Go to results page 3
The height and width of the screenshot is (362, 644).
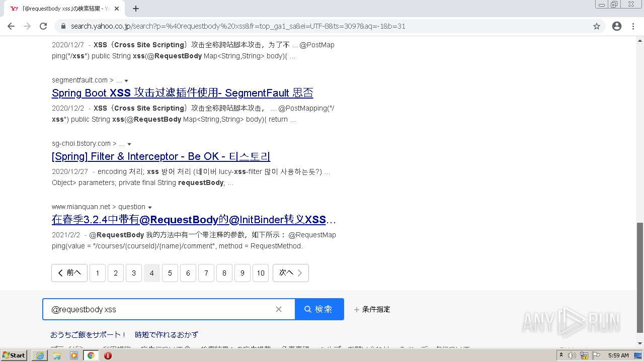(134, 273)
